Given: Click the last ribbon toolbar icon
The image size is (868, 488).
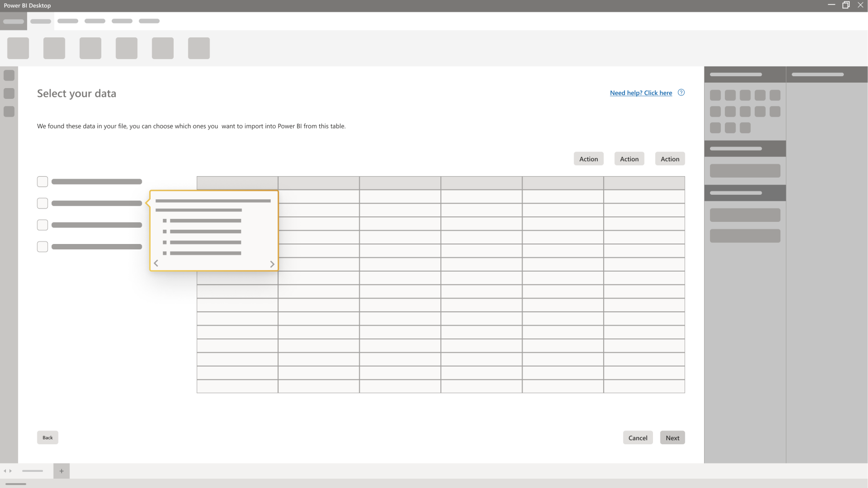Looking at the screenshot, I should [x=199, y=48].
